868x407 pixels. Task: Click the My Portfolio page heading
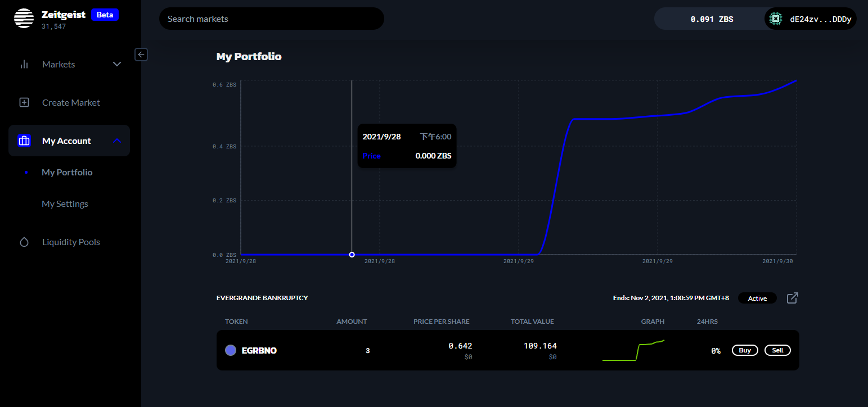pyautogui.click(x=249, y=56)
